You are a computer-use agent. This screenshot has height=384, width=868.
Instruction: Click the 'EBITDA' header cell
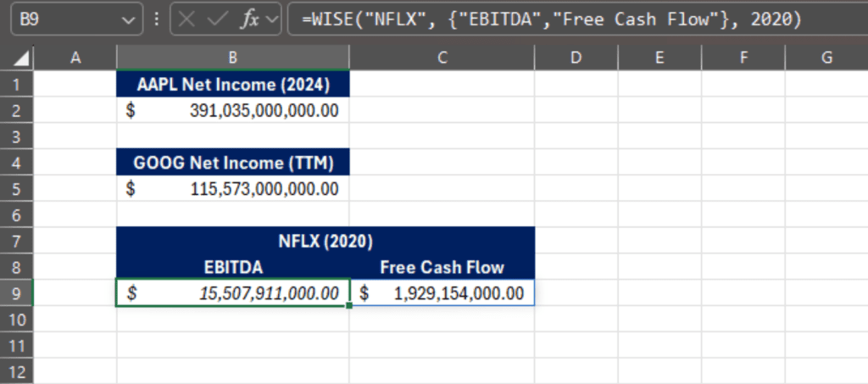233,267
